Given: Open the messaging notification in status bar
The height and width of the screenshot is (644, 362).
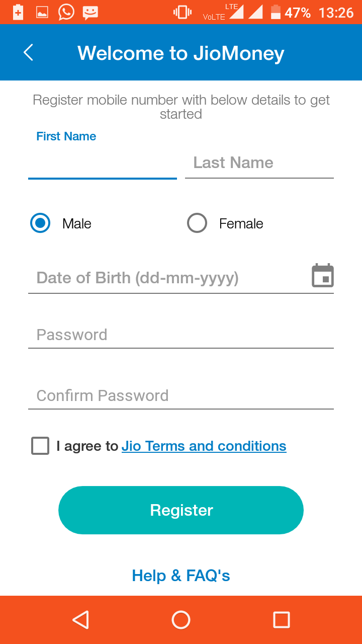Looking at the screenshot, I should coord(90,12).
